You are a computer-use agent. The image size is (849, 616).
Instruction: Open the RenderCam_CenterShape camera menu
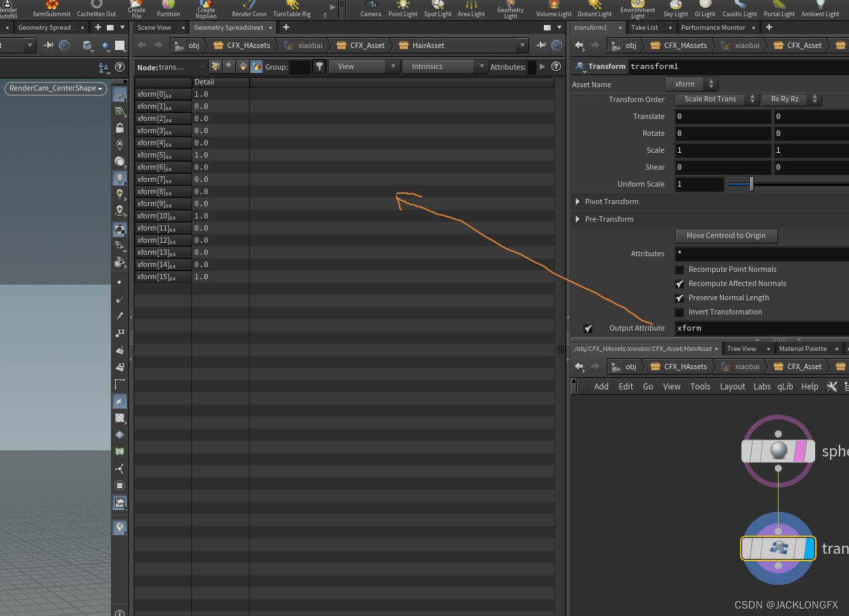click(x=56, y=89)
